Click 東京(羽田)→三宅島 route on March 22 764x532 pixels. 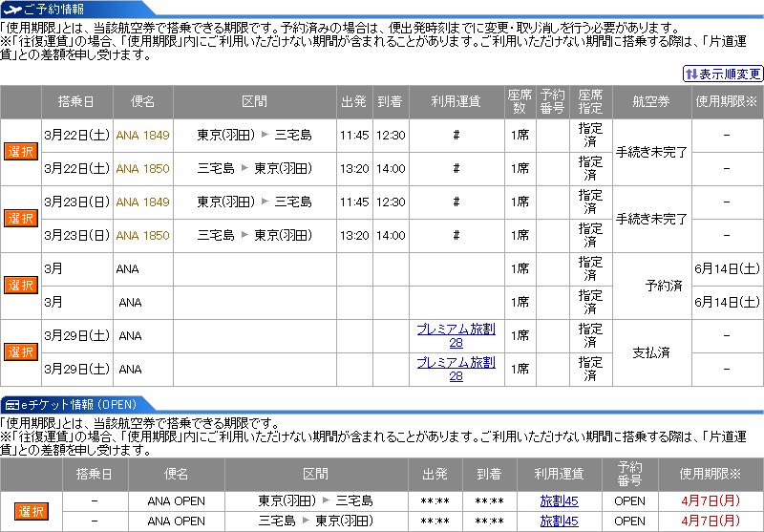click(254, 136)
